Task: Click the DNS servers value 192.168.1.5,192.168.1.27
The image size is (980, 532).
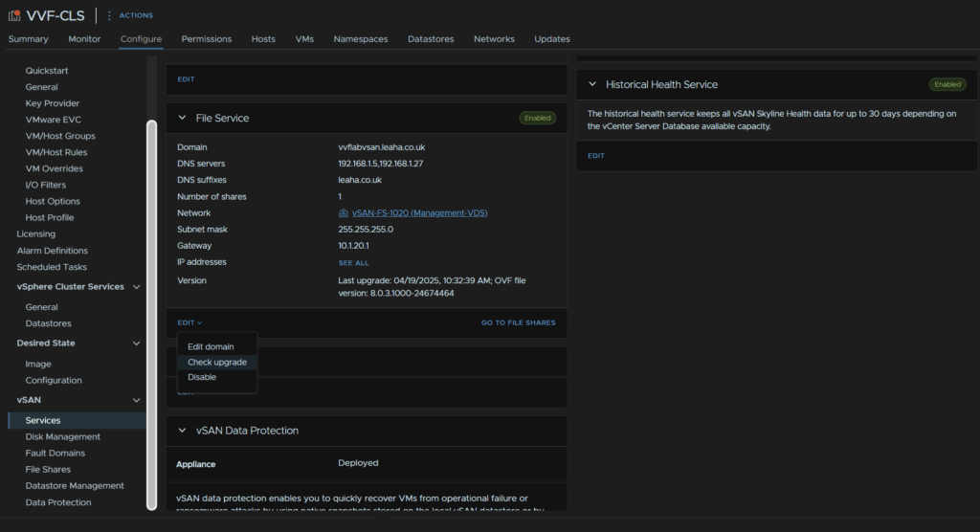Action: pos(381,164)
